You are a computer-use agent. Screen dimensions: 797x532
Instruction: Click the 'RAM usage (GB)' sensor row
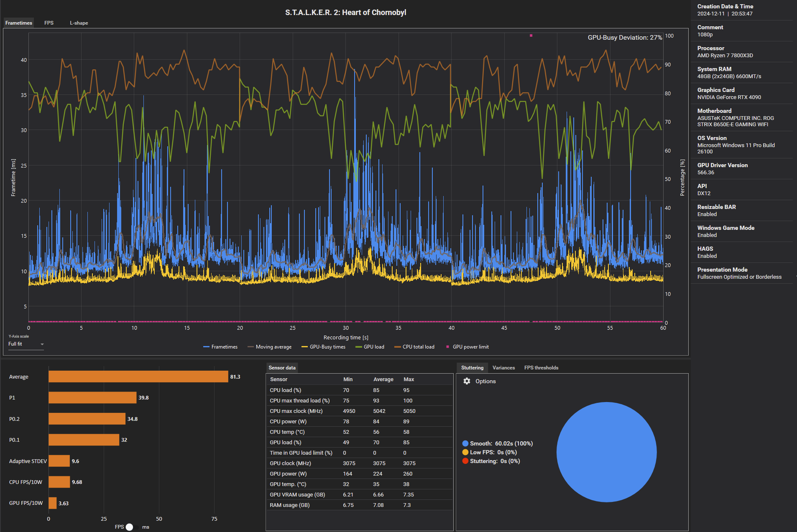tap(360, 505)
